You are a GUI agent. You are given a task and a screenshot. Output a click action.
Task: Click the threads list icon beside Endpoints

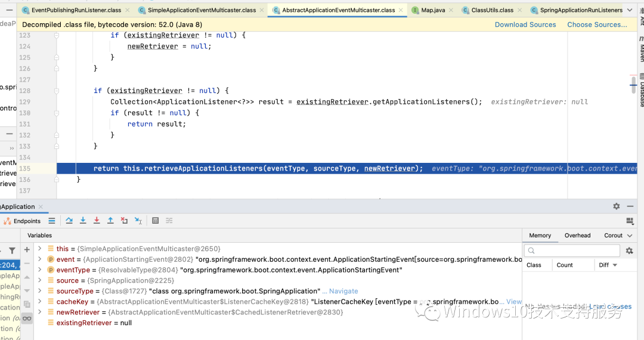coord(52,221)
